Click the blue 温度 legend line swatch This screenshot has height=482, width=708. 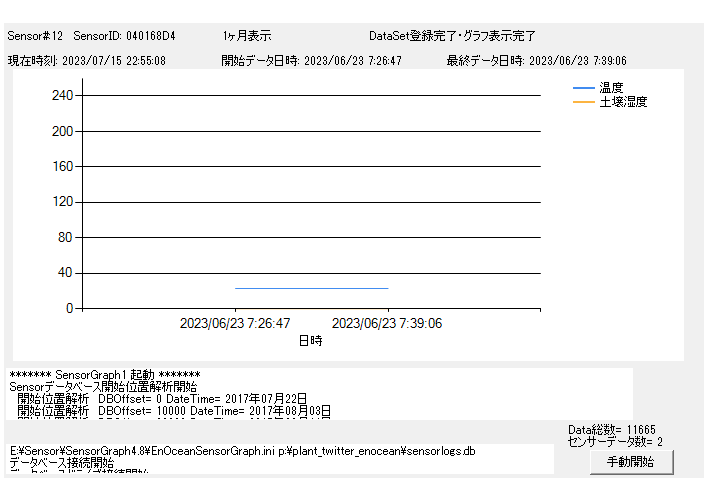coord(583,88)
